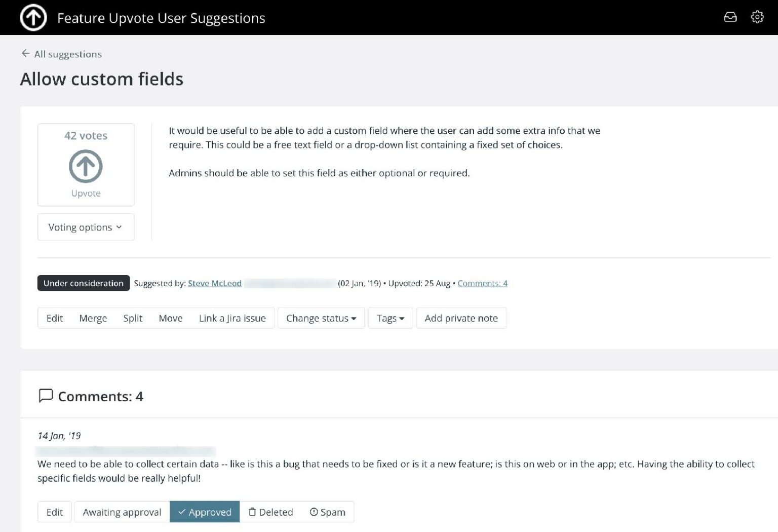Open the Tags dropdown

(390, 318)
